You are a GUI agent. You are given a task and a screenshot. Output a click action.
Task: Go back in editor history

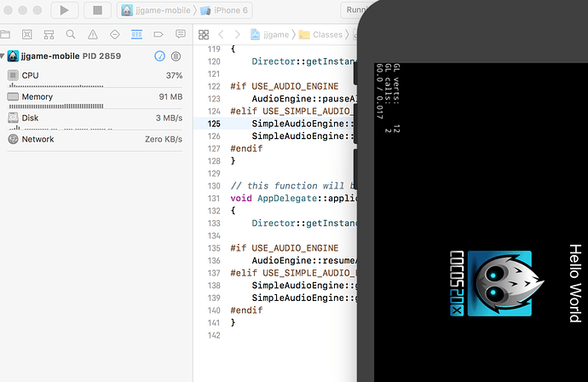point(221,34)
